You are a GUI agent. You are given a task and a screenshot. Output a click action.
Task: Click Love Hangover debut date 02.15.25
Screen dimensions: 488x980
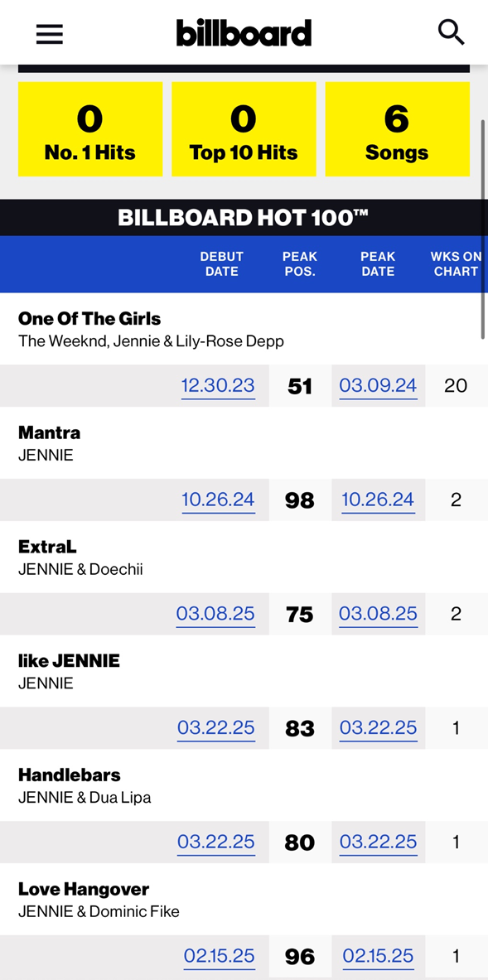pyautogui.click(x=220, y=956)
